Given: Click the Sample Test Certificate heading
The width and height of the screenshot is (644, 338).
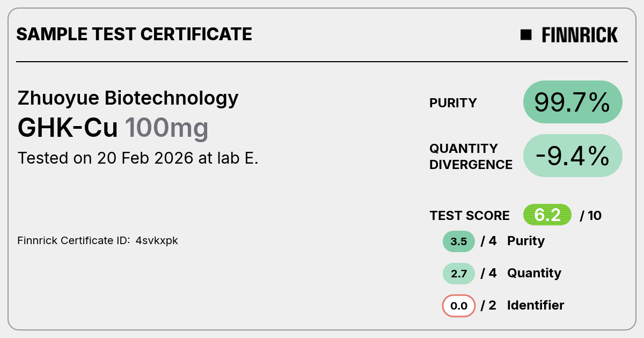Looking at the screenshot, I should pos(134,34).
